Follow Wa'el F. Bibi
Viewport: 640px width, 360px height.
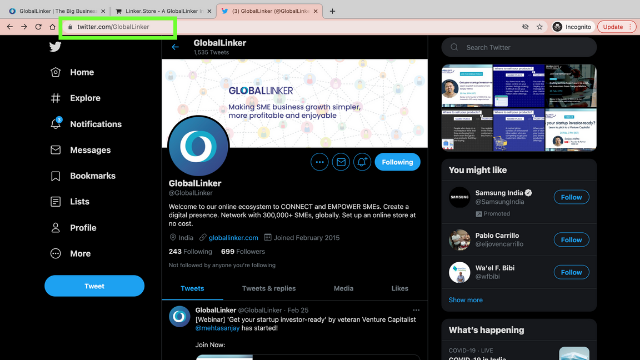571,272
